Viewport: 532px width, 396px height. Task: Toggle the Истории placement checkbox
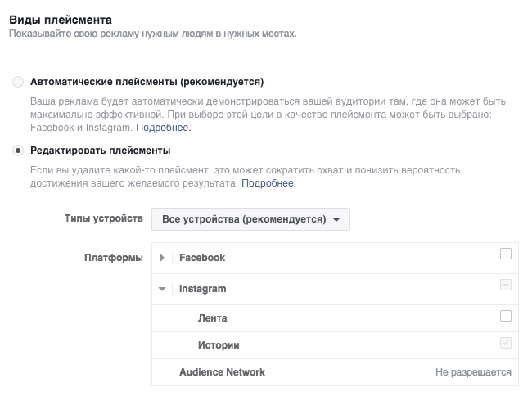click(506, 343)
